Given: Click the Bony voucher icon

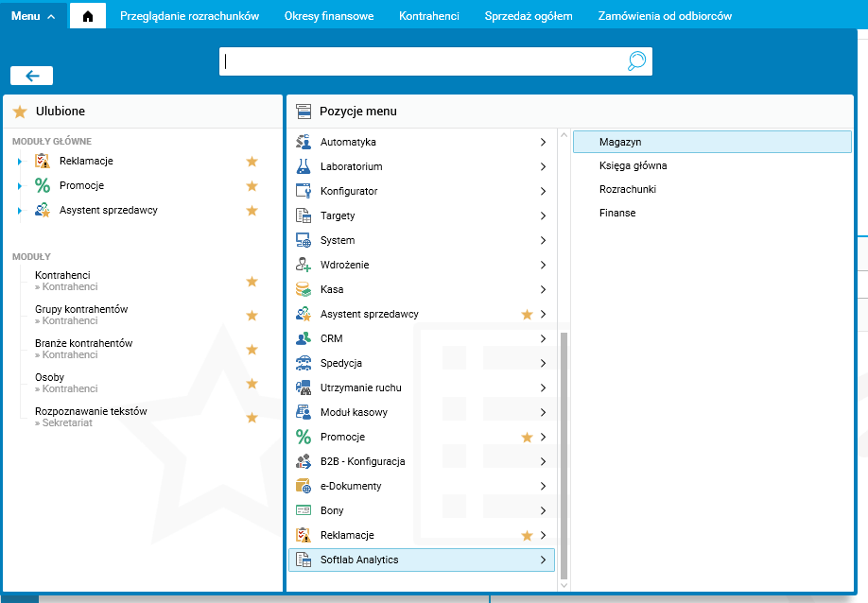Looking at the screenshot, I should pos(304,510).
